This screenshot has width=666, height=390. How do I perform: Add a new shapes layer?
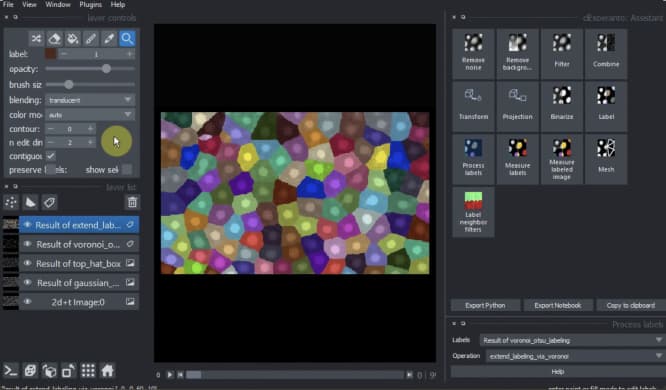pos(31,202)
